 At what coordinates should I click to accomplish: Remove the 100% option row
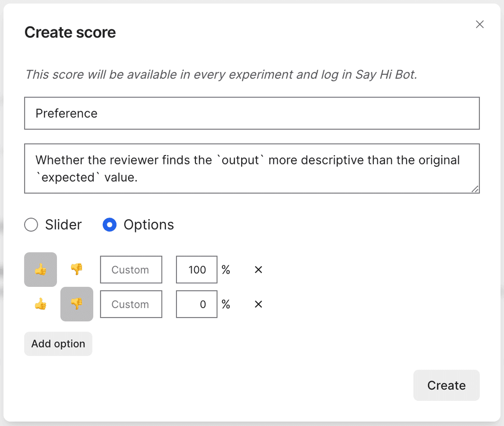pyautogui.click(x=259, y=270)
